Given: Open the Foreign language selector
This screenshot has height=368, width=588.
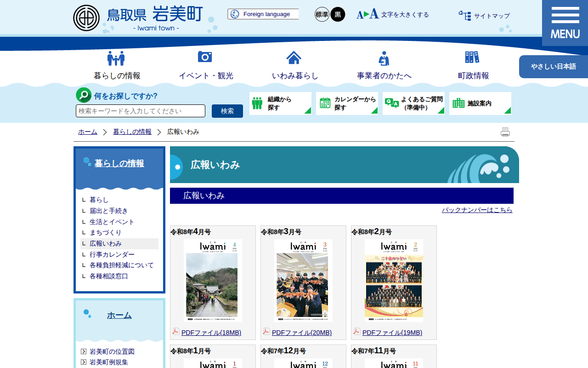Looking at the screenshot, I should 263,14.
